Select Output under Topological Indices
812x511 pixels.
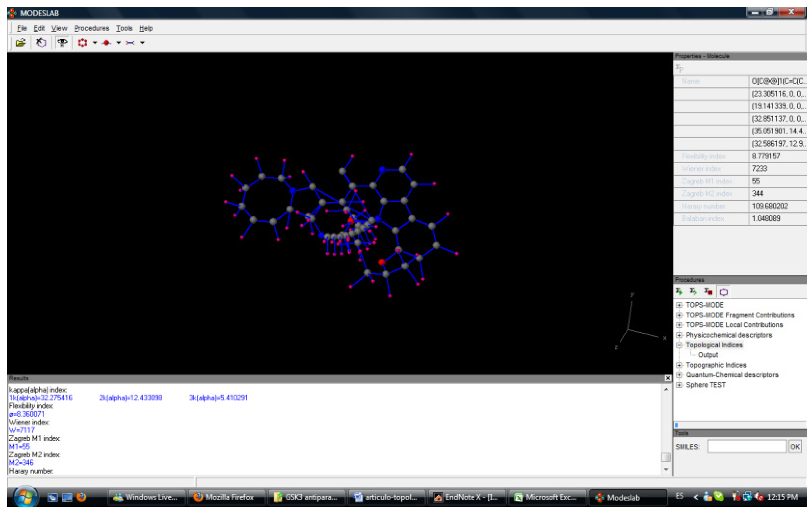pyautogui.click(x=708, y=355)
